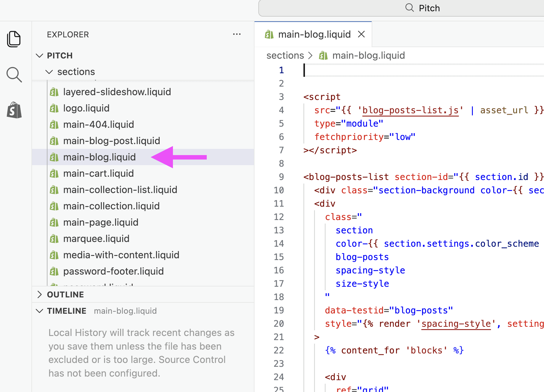Viewport: 544px width, 392px height.
Task: Click the ></script> closing tag
Action: pyautogui.click(x=330, y=150)
